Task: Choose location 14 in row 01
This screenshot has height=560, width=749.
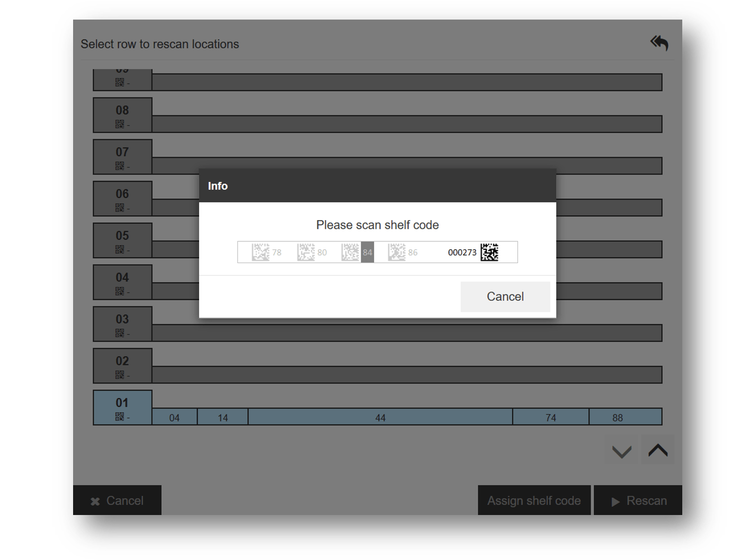Action: (222, 417)
